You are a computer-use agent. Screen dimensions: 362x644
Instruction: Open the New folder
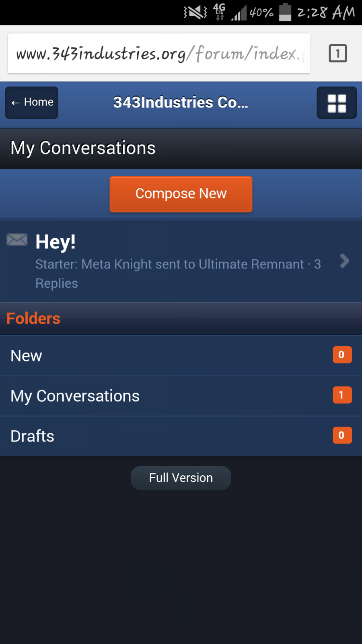tap(27, 356)
